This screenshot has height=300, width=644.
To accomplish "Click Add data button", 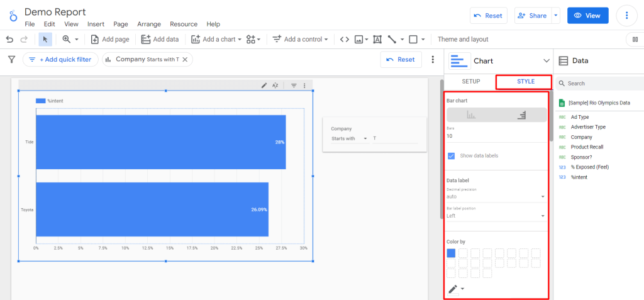I will click(160, 40).
